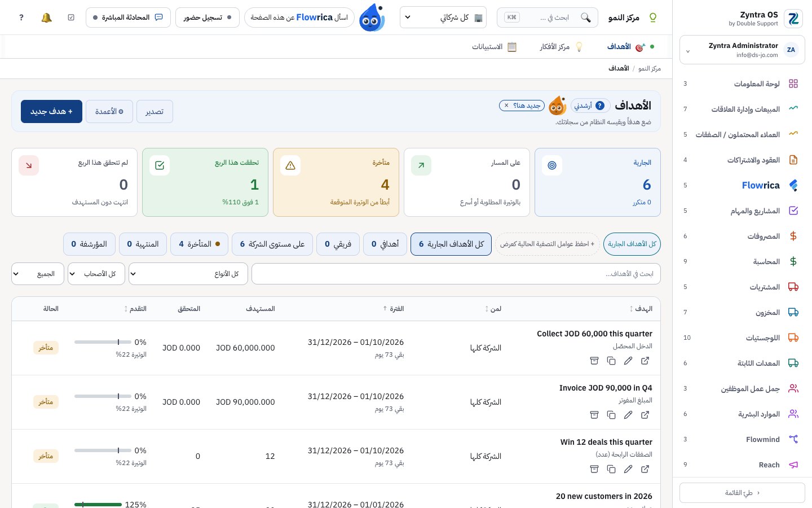Open the Flowmind module in the sidebar
The width and height of the screenshot is (812, 508).
click(741, 439)
